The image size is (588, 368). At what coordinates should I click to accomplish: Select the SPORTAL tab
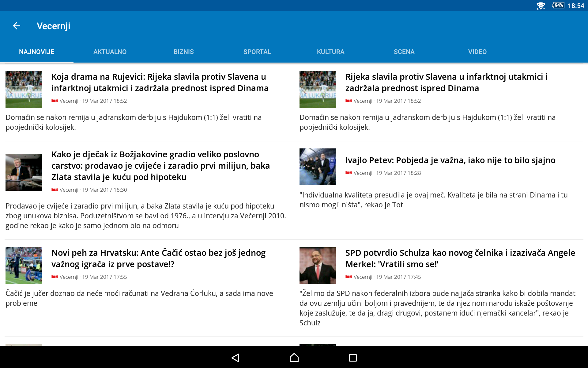[257, 52]
